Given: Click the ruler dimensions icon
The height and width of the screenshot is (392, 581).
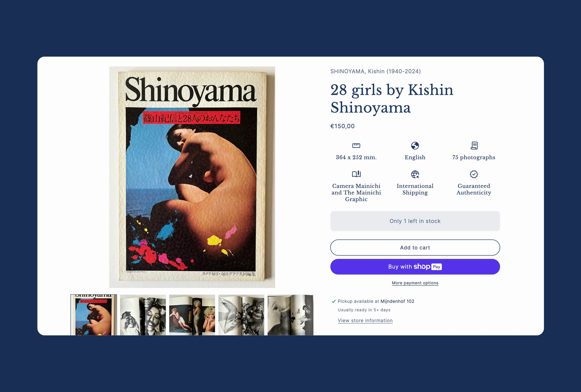Looking at the screenshot, I should [x=356, y=145].
